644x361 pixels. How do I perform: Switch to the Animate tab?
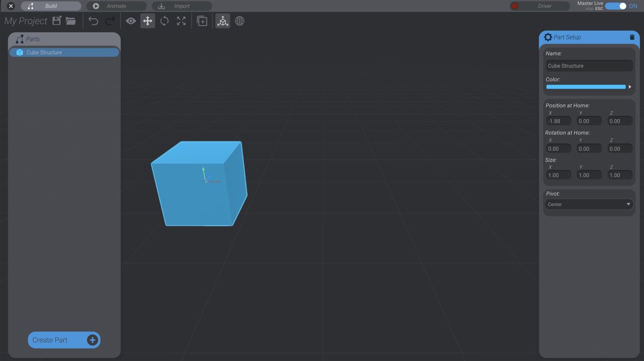[x=116, y=5]
